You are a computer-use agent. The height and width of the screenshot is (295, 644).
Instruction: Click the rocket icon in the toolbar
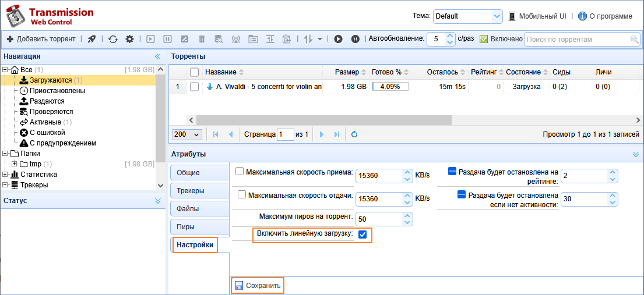point(92,39)
